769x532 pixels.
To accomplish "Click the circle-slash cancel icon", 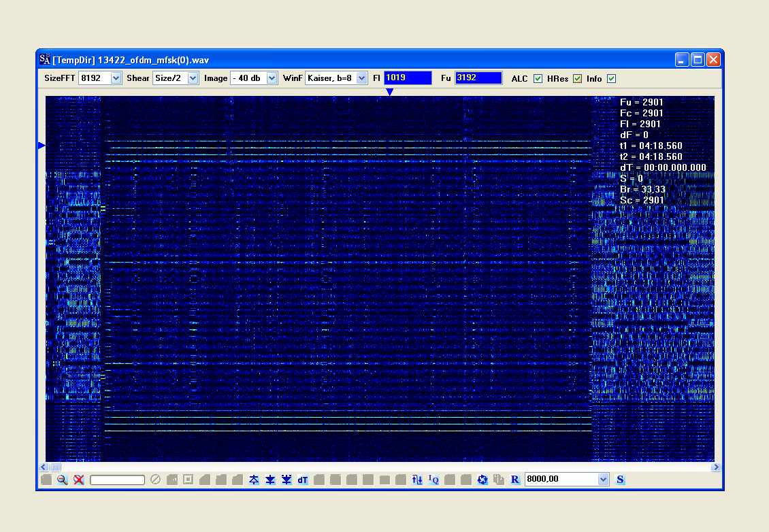I will 155,480.
